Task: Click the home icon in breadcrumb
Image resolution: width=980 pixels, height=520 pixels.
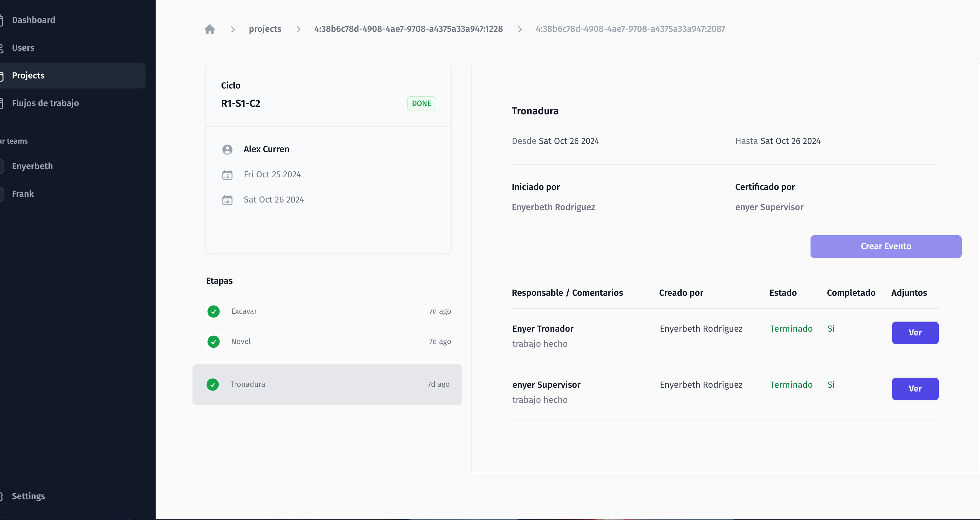Action: (x=210, y=29)
